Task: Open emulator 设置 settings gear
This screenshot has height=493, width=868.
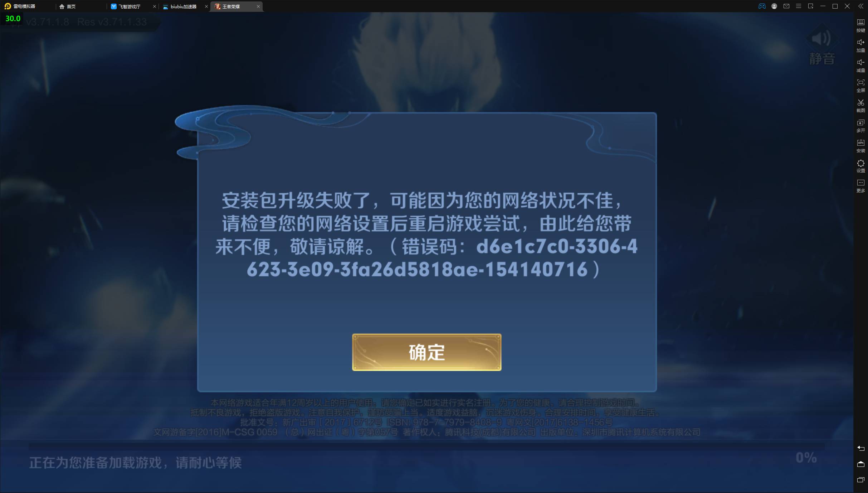Action: point(860,166)
